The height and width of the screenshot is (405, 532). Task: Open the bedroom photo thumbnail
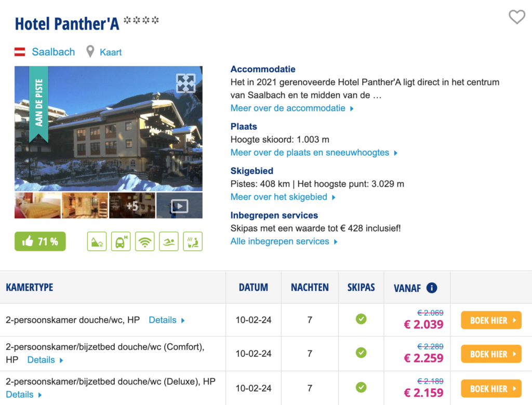37,206
